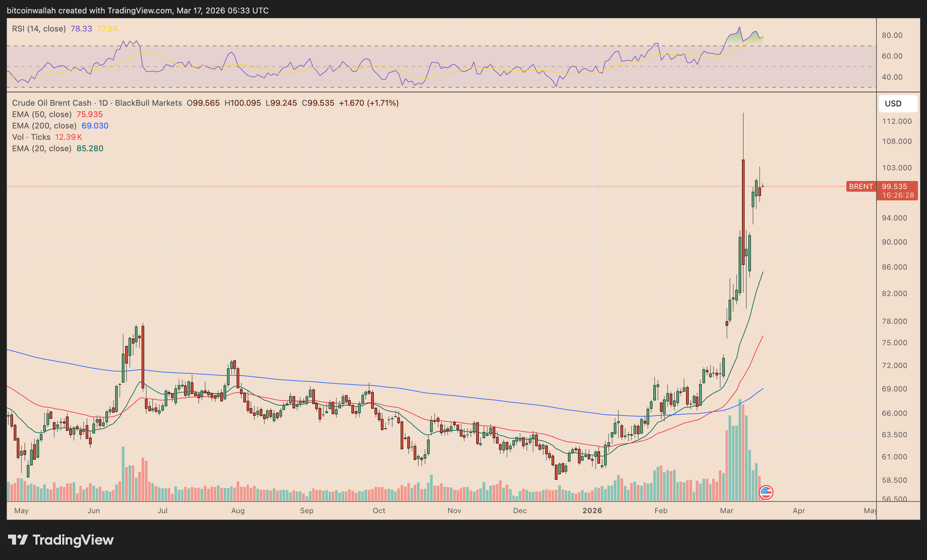This screenshot has width=927, height=560.
Task: Click the RSI value 78.33 reading
Action: (81, 28)
